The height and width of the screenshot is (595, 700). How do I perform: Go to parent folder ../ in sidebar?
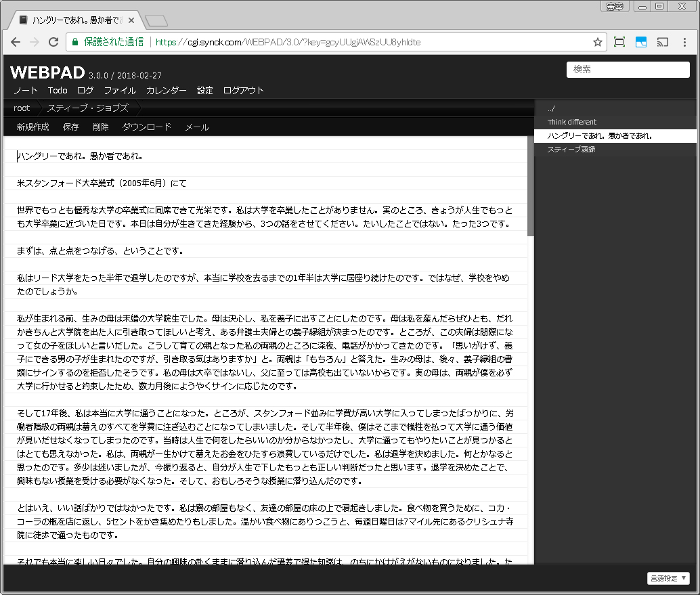(615, 108)
